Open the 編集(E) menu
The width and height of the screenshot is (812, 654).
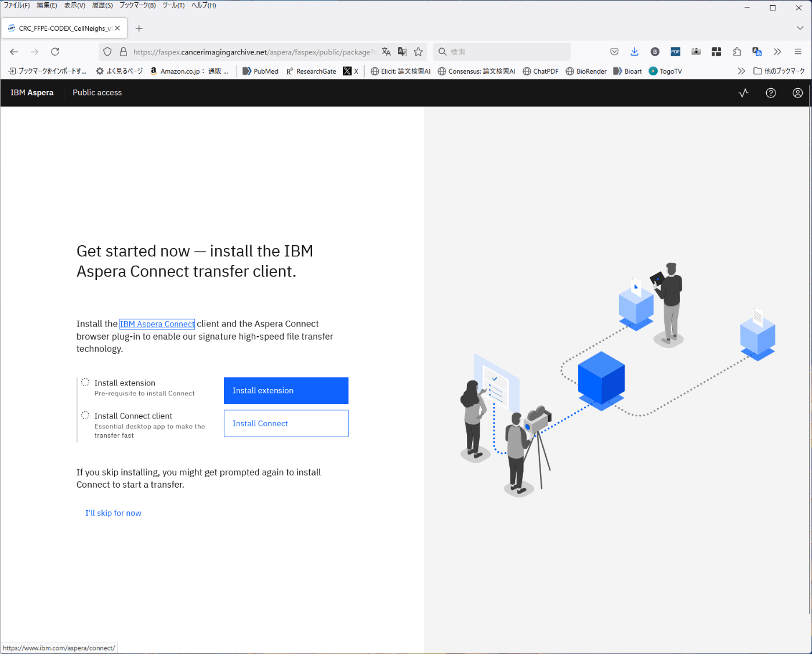(x=47, y=5)
